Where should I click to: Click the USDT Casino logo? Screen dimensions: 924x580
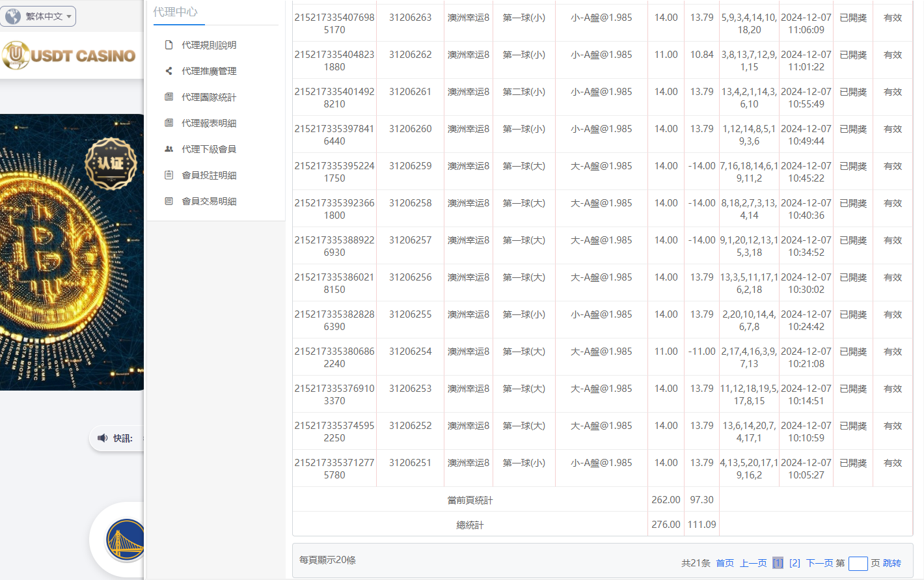tap(70, 56)
